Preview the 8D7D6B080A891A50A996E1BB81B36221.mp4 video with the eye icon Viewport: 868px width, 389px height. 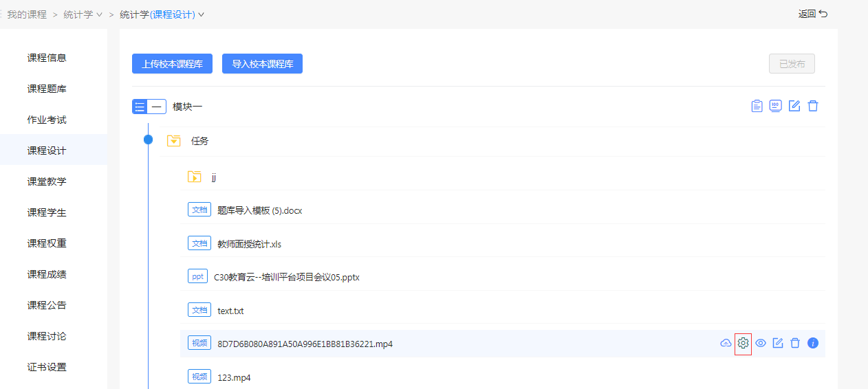(761, 343)
